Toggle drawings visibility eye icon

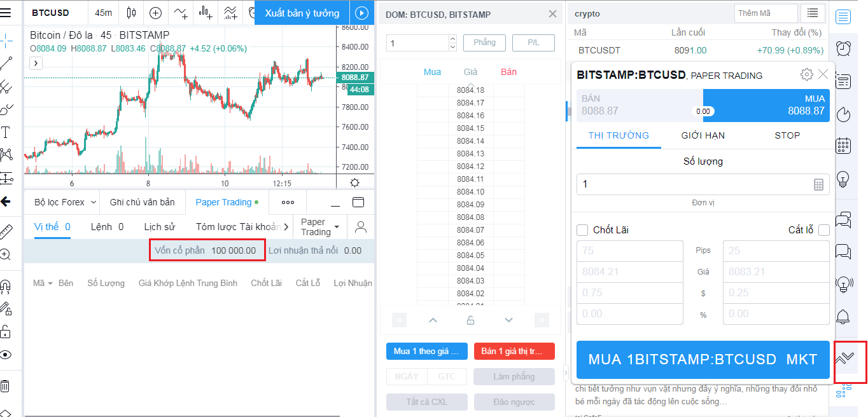coord(6,355)
